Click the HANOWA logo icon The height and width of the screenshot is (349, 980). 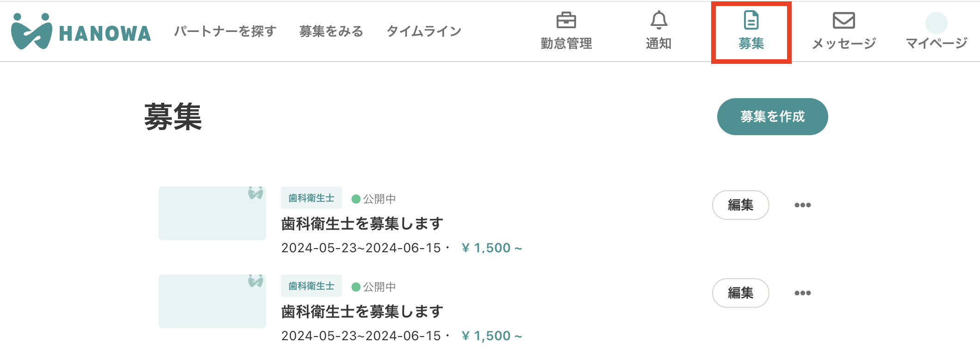tap(31, 31)
